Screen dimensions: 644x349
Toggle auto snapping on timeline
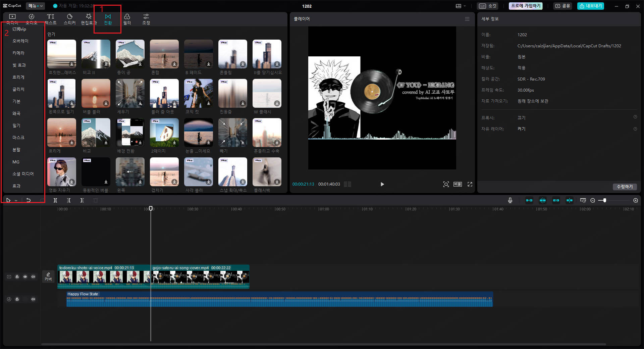tap(543, 200)
